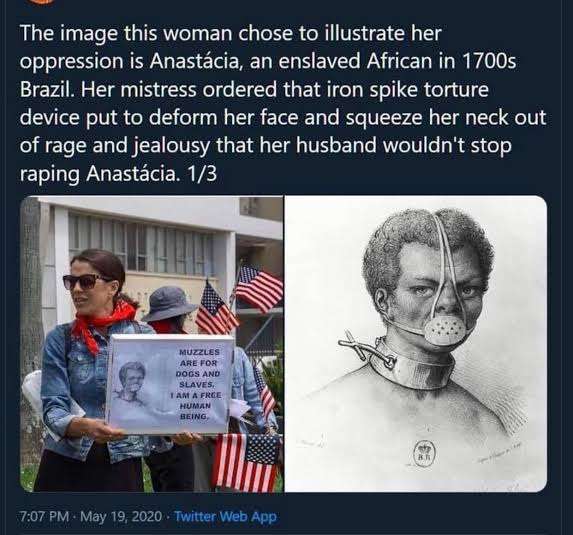Click the small portrait printed on the sign
Viewport: 573px width, 535px height.
pos(132,382)
